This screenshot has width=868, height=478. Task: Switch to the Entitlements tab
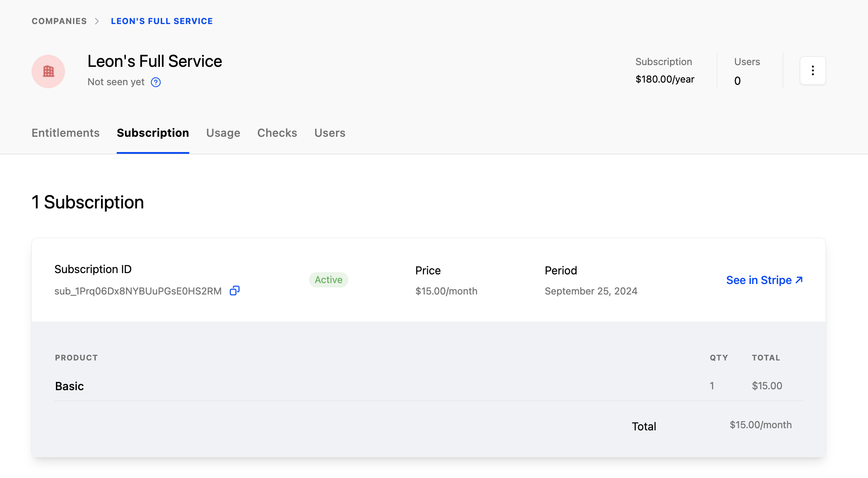[65, 133]
